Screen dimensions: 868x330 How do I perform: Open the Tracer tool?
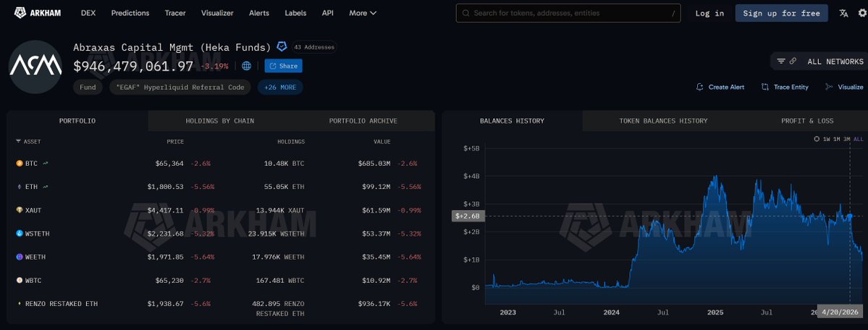[175, 13]
